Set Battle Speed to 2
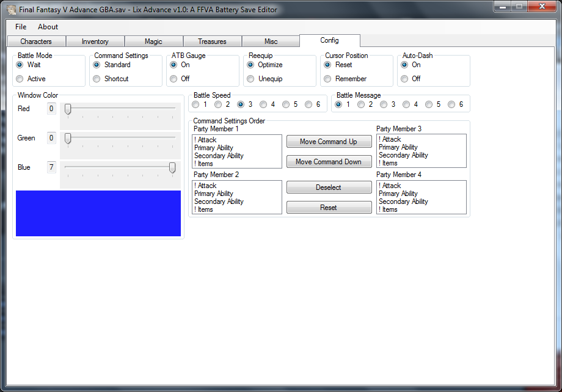562x392 pixels. 222,104
